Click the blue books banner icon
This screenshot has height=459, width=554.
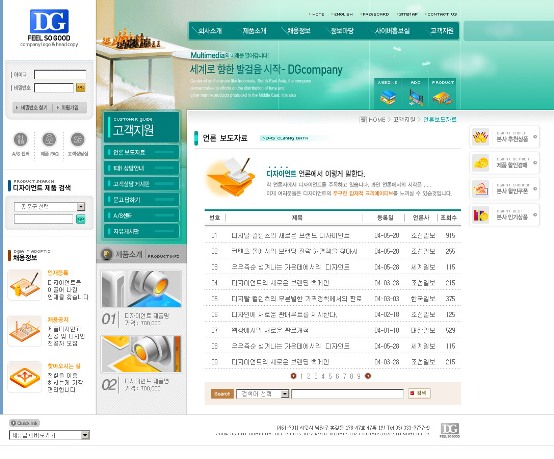pos(388,97)
